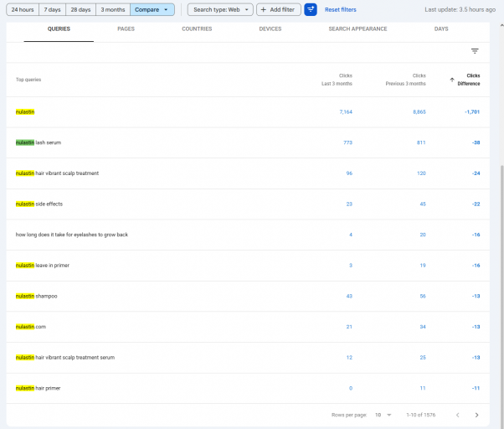The image size is (504, 429).
Task: Switch to the Devices tab
Action: click(x=270, y=29)
